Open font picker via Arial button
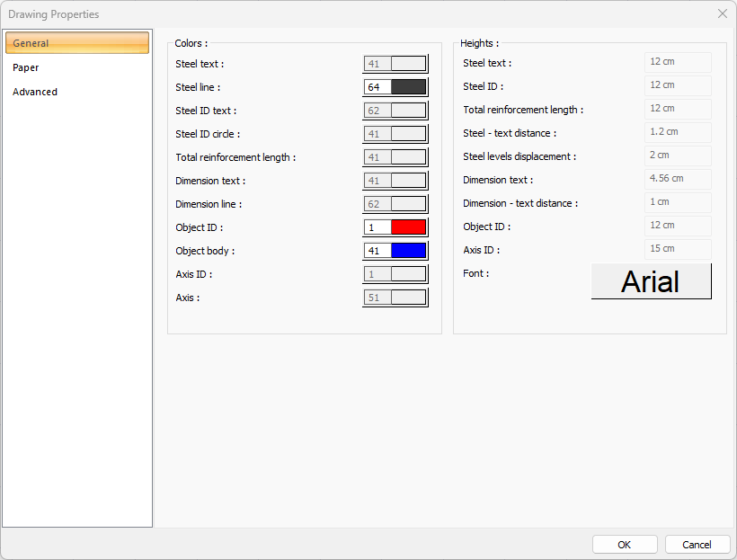737x560 pixels. [651, 281]
